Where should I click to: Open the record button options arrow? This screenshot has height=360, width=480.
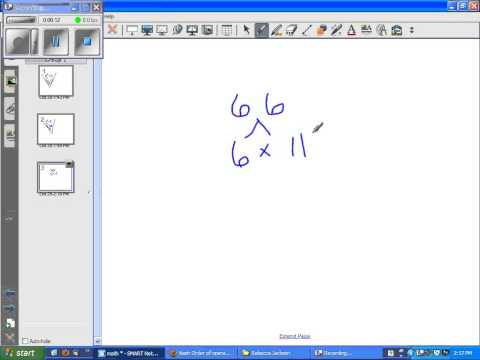35,42
